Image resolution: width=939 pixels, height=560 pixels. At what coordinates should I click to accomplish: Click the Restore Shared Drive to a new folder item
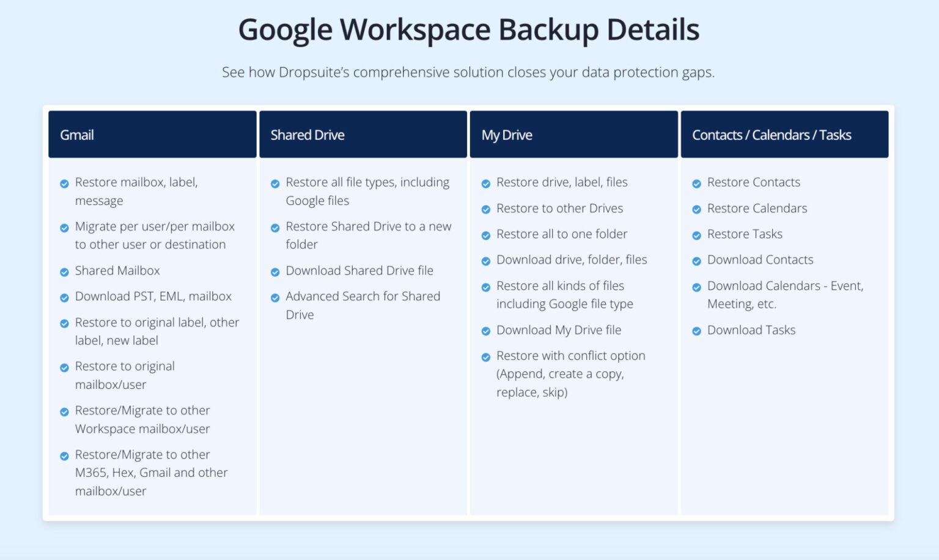coord(369,235)
